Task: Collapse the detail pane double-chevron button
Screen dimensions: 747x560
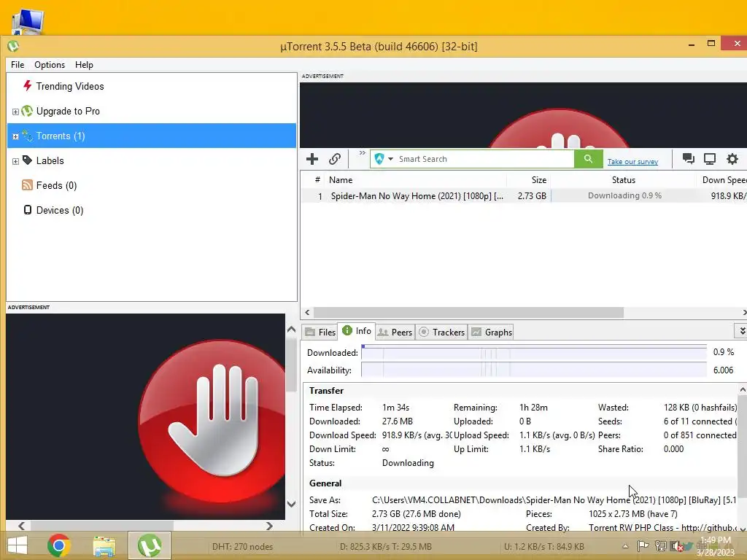Action: tap(742, 331)
